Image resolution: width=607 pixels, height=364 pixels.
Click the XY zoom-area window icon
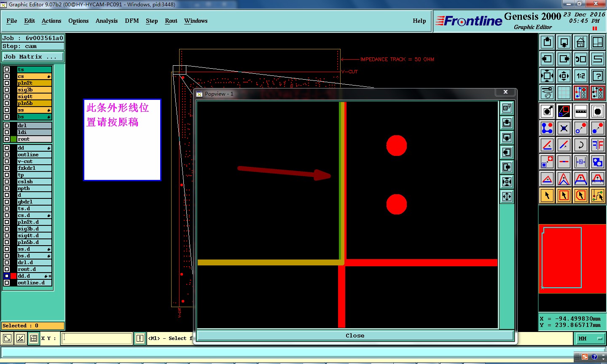click(598, 42)
